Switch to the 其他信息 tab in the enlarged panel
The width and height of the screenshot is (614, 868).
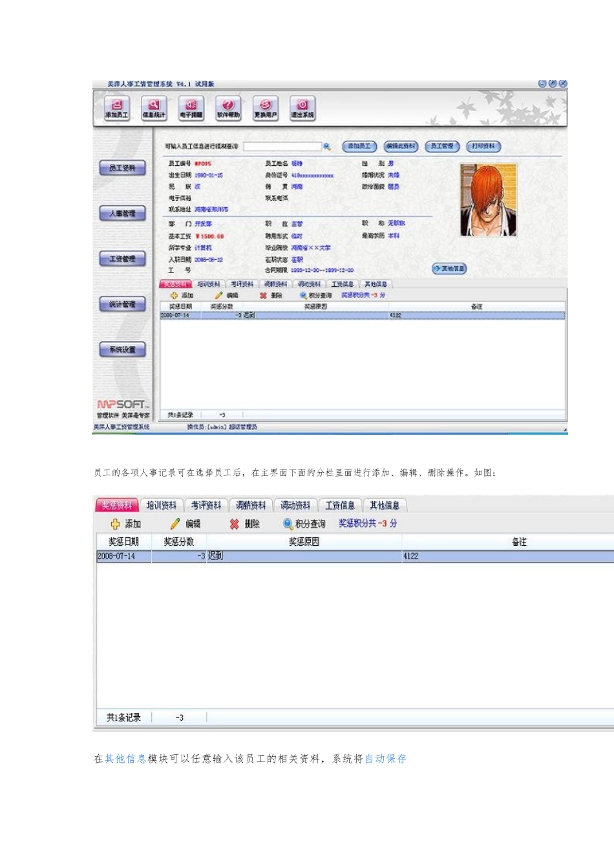(385, 506)
